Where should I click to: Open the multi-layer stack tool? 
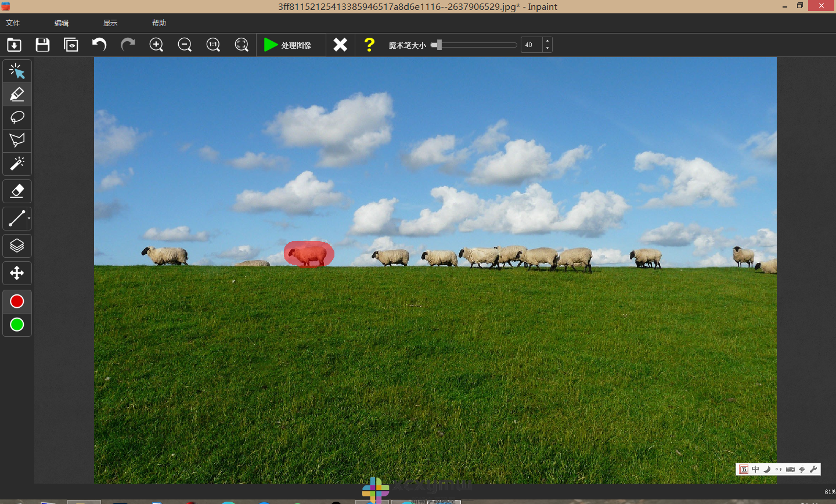[17, 246]
